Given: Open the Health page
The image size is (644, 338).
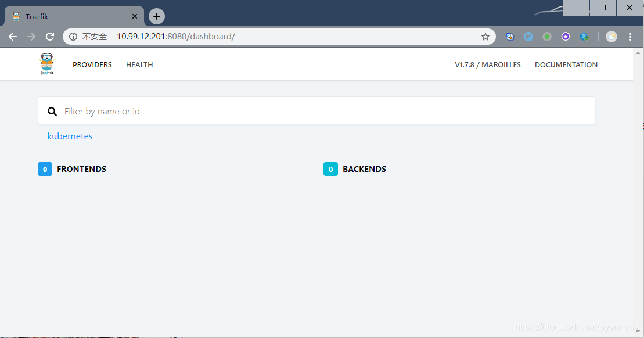Looking at the screenshot, I should coord(139,64).
